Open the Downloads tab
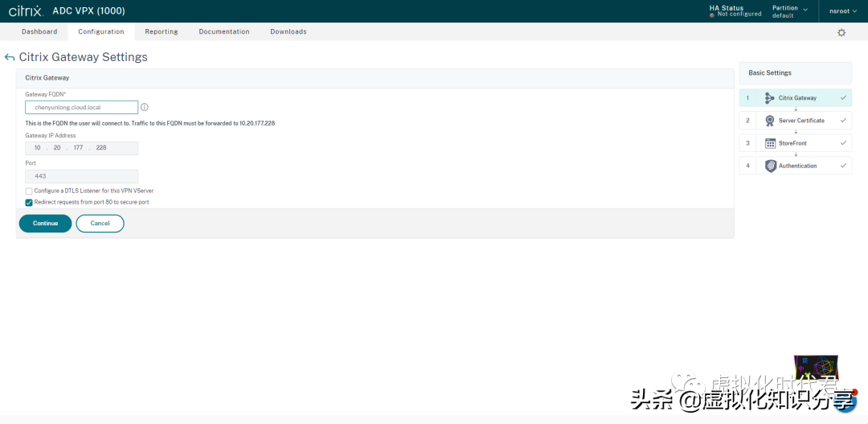The image size is (868, 424). point(289,31)
